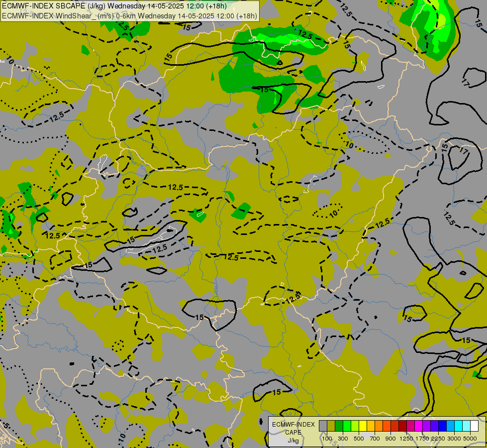Click the WindShear 0-6km title line

(129, 16)
